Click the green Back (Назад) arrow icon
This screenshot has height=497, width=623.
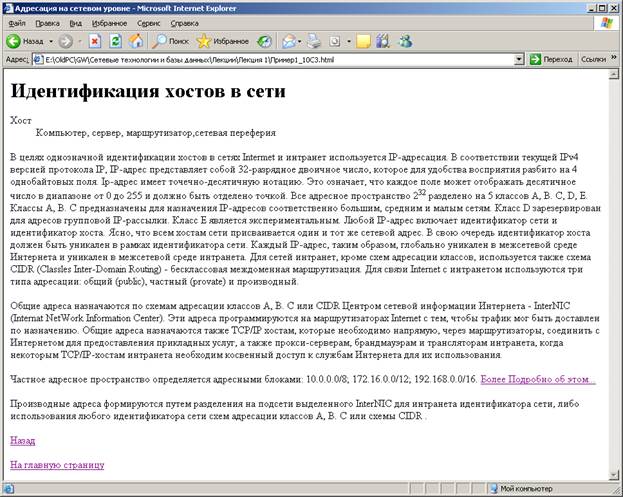[x=13, y=41]
